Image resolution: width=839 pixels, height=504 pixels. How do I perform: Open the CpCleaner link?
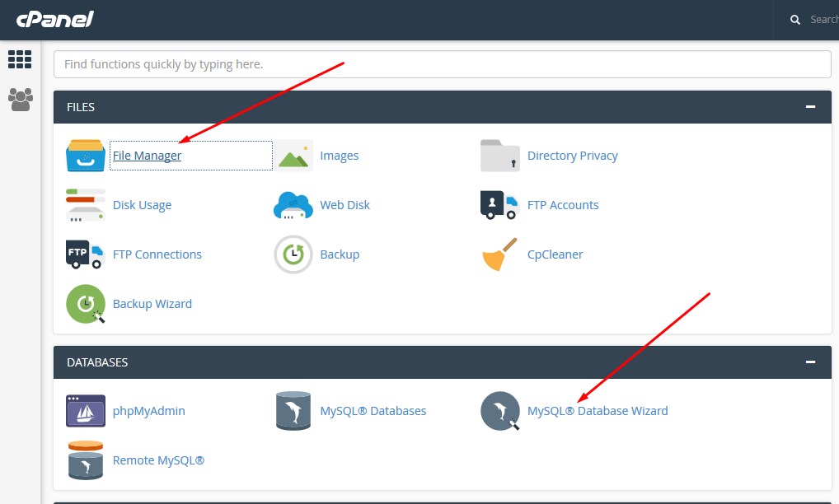(x=555, y=254)
